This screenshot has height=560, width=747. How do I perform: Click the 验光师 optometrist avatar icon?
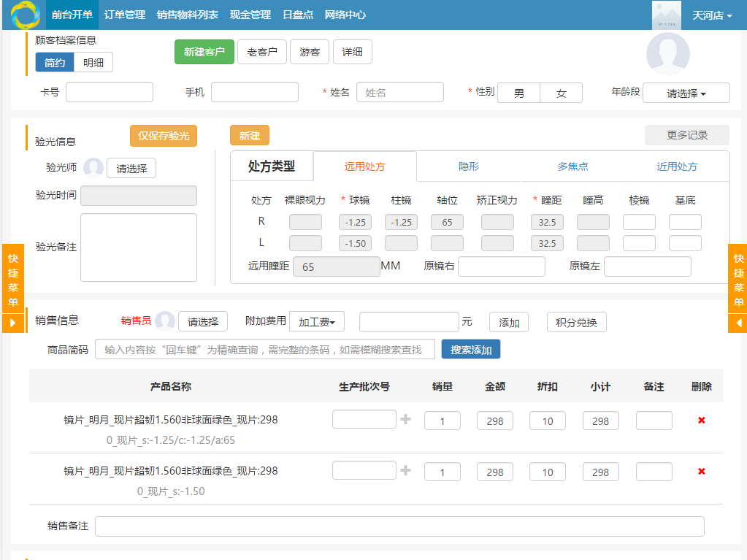point(93,167)
